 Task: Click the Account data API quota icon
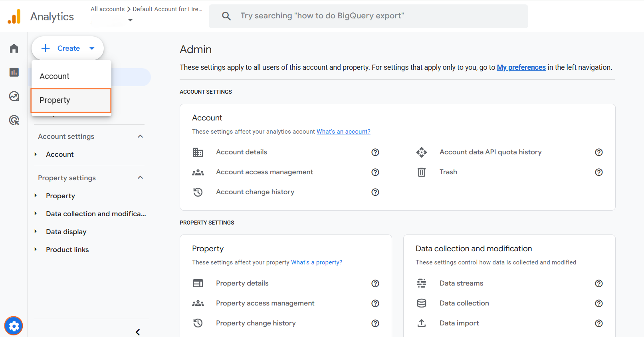click(x=422, y=152)
